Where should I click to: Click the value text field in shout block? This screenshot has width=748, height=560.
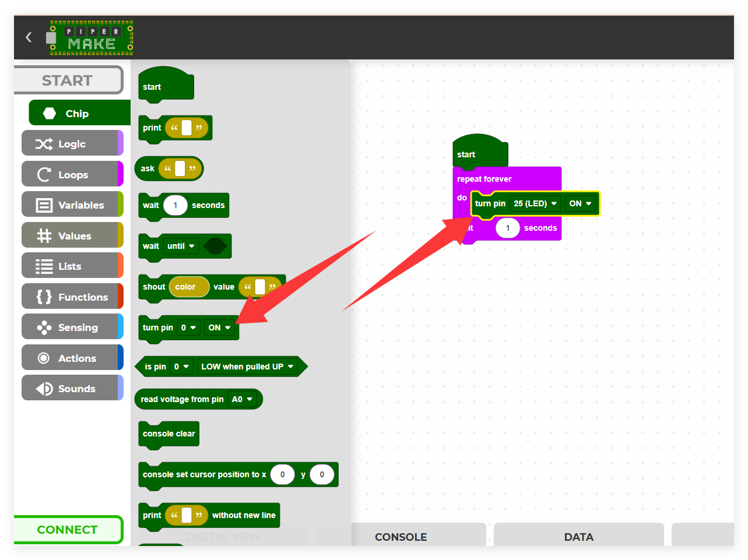pyautogui.click(x=260, y=287)
